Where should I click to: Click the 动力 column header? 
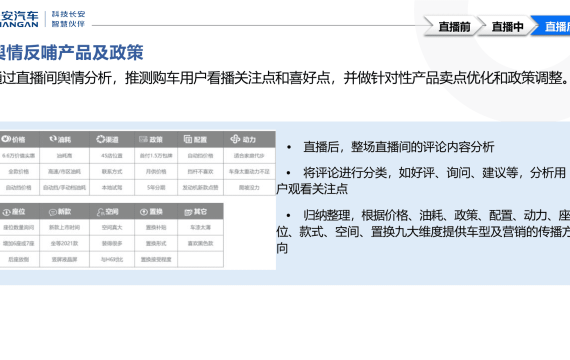(249, 139)
